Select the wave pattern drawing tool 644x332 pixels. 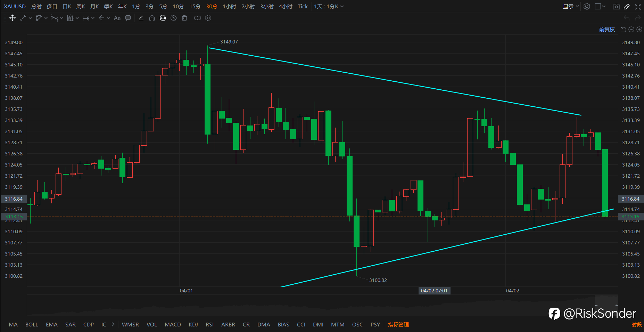pyautogui.click(x=55, y=18)
